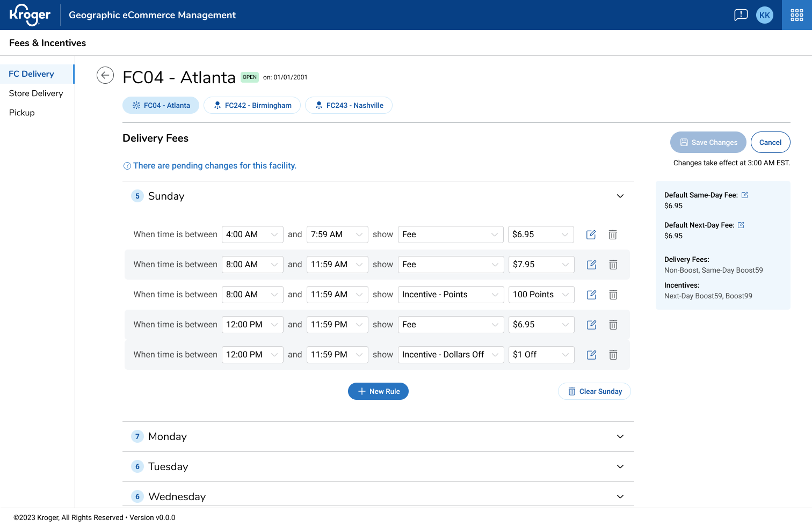The height and width of the screenshot is (527, 812).
Task: Edit the Default Next-Day Fee
Action: 741,225
